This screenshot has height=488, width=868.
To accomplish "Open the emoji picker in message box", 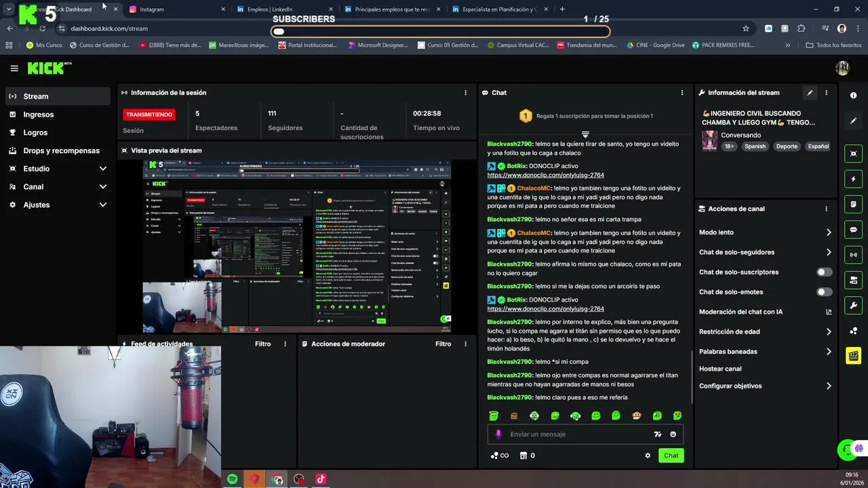I will (673, 434).
